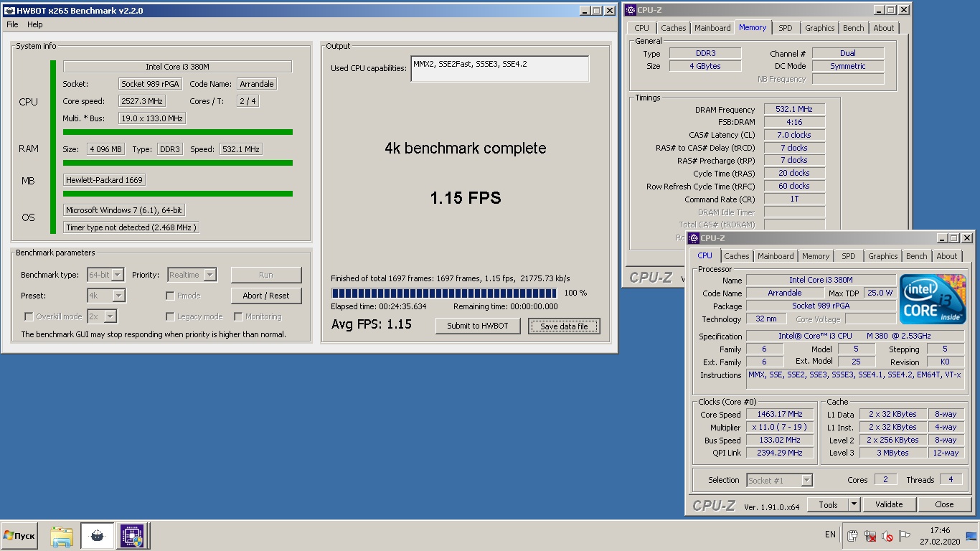Click the Microsoft Windows 7 (6.1), 64-bit field
This screenshot has width=980, height=551.
124,210
